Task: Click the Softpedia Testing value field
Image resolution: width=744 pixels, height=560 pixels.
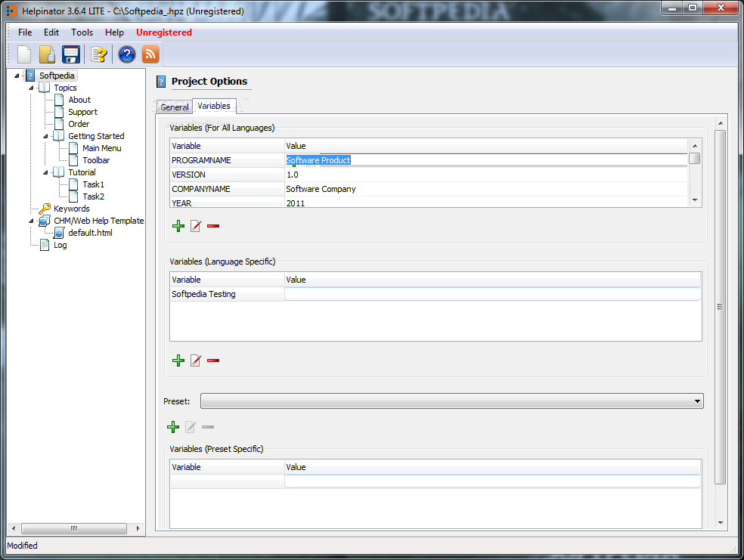Action: click(x=492, y=294)
